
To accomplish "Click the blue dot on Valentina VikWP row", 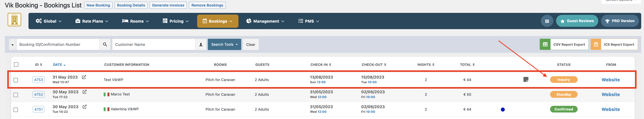I will (x=503, y=110).
